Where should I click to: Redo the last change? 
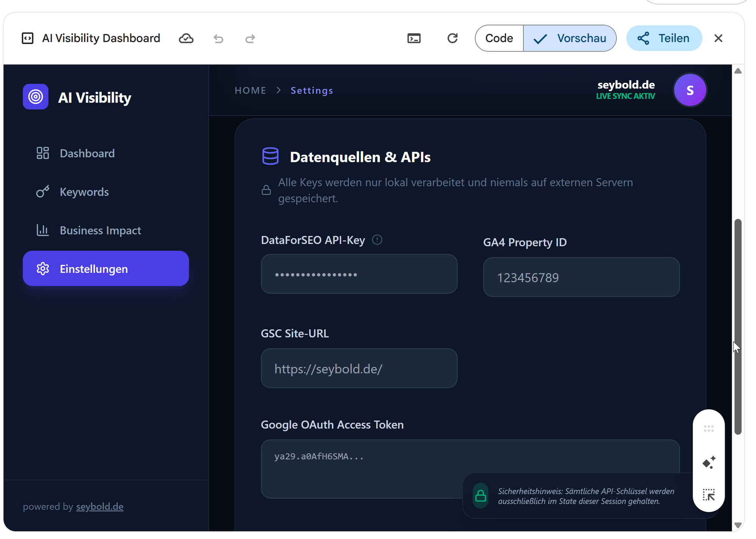pos(250,39)
